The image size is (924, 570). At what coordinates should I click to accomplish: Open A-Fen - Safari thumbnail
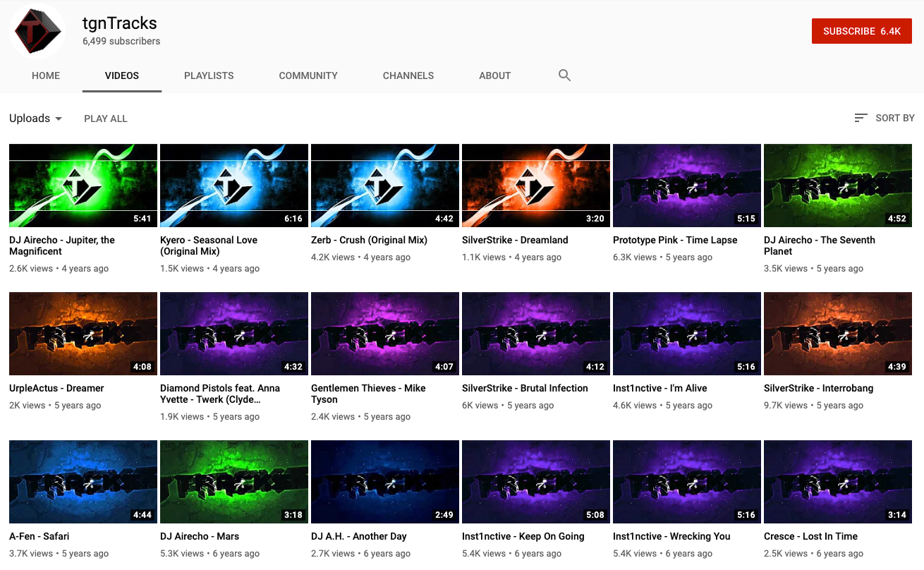coord(83,482)
